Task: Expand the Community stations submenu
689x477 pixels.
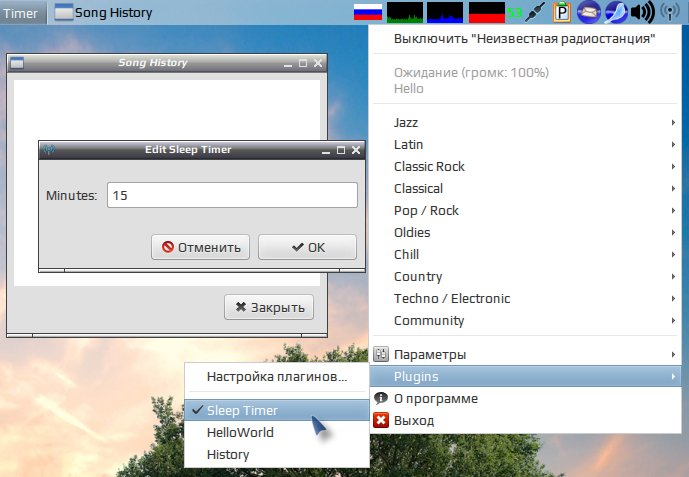Action: tap(525, 320)
